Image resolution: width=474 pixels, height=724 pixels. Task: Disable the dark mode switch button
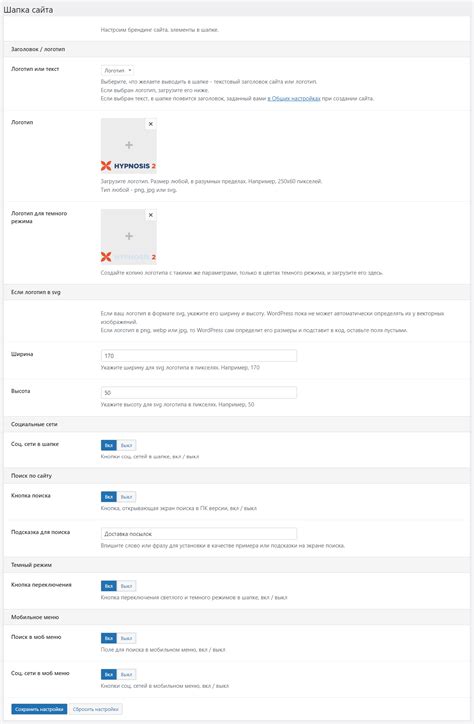click(x=126, y=586)
